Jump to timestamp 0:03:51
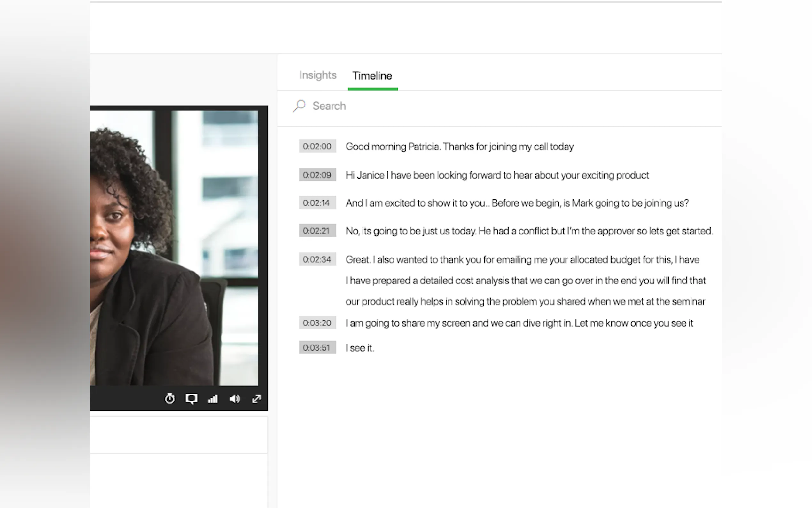Image resolution: width=812 pixels, height=508 pixels. (317, 348)
